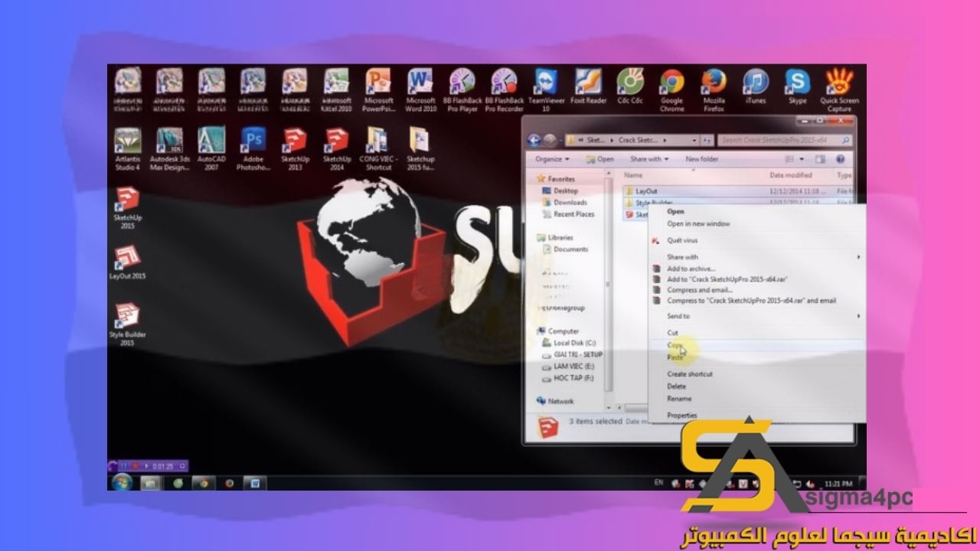
Task: Select Quét virus in the context menu
Action: pos(682,240)
